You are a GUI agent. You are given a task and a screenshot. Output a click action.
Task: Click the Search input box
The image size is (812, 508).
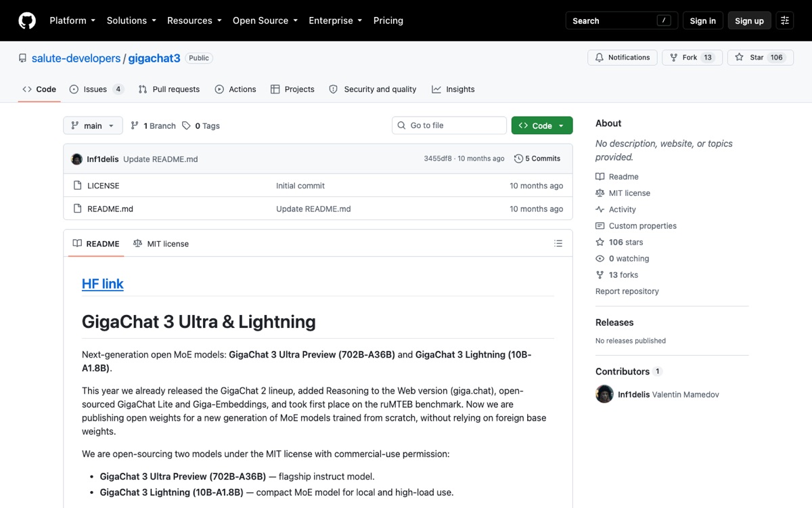621,20
